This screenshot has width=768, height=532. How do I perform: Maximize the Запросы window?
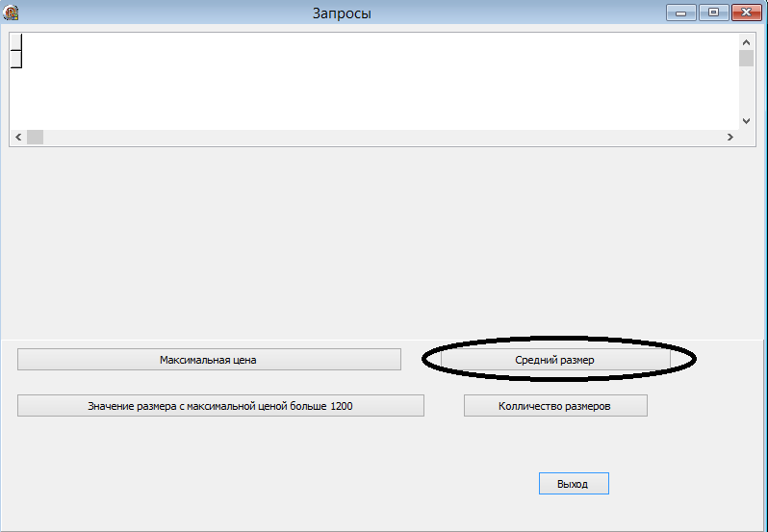pos(714,13)
